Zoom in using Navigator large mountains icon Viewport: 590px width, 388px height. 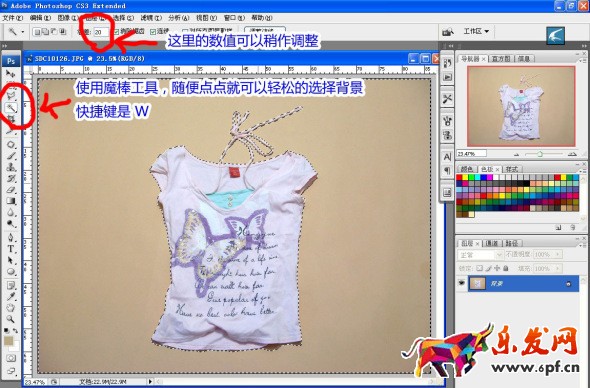click(572, 154)
